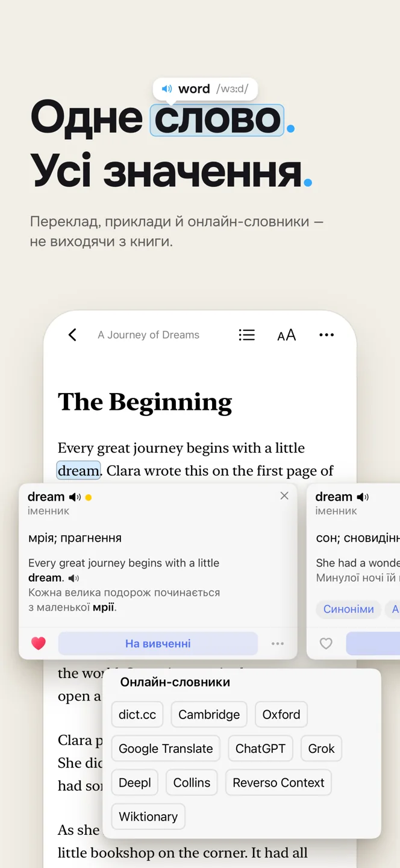The image size is (400, 868).
Task: Toggle the red heart favorite on the first card
Action: click(39, 643)
